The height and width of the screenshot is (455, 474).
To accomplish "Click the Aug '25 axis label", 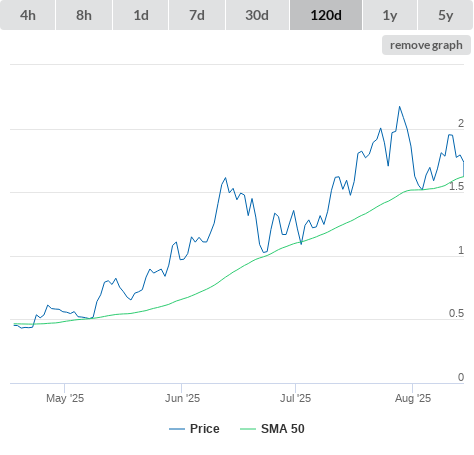I will (x=413, y=398).
